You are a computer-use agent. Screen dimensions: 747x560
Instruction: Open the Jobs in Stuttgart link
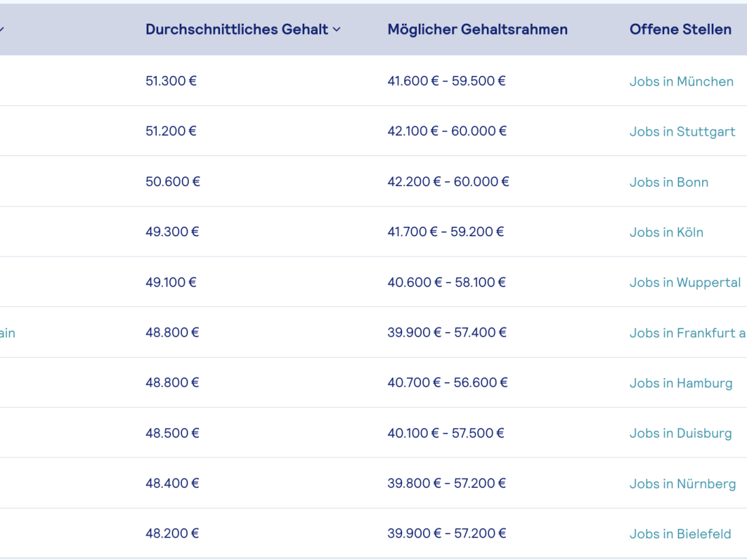[x=682, y=132]
